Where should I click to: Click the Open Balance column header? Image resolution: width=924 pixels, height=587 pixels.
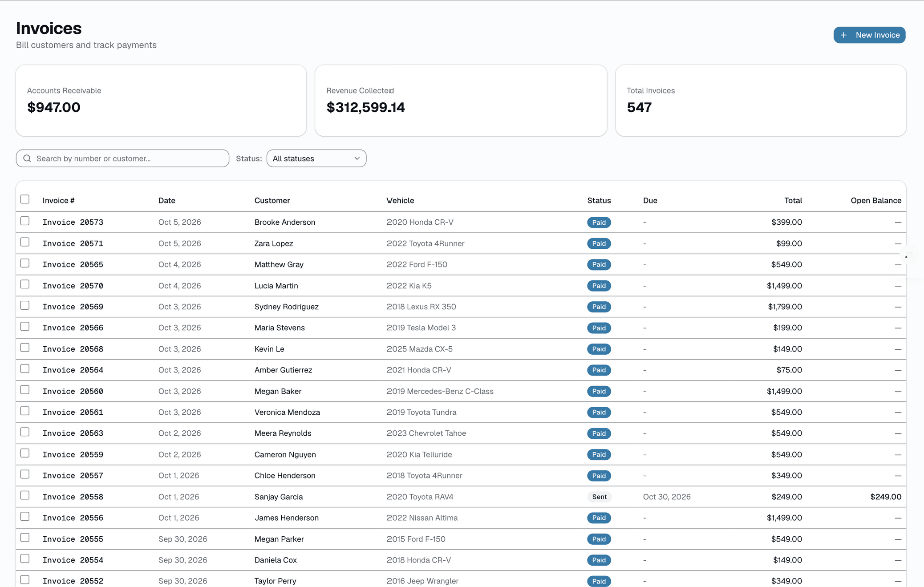point(876,200)
